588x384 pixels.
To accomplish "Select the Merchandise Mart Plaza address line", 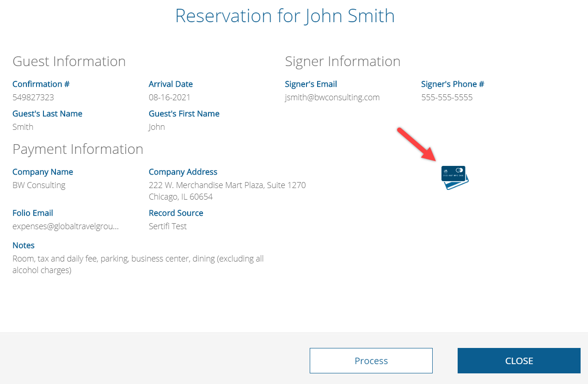I will (x=227, y=185).
